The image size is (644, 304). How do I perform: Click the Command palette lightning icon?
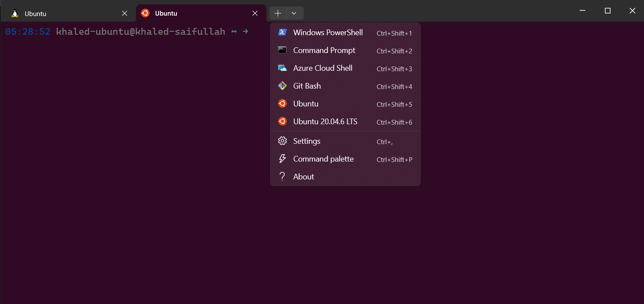tap(282, 159)
